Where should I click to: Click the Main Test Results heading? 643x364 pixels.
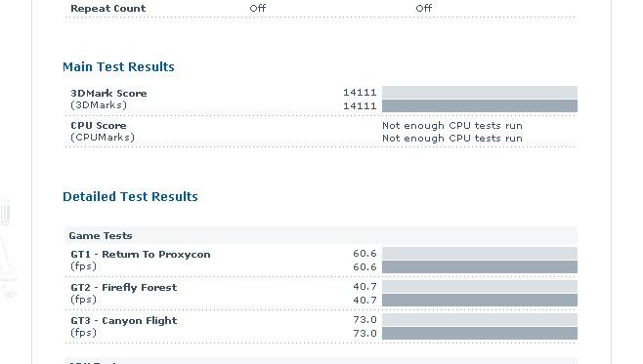[118, 66]
